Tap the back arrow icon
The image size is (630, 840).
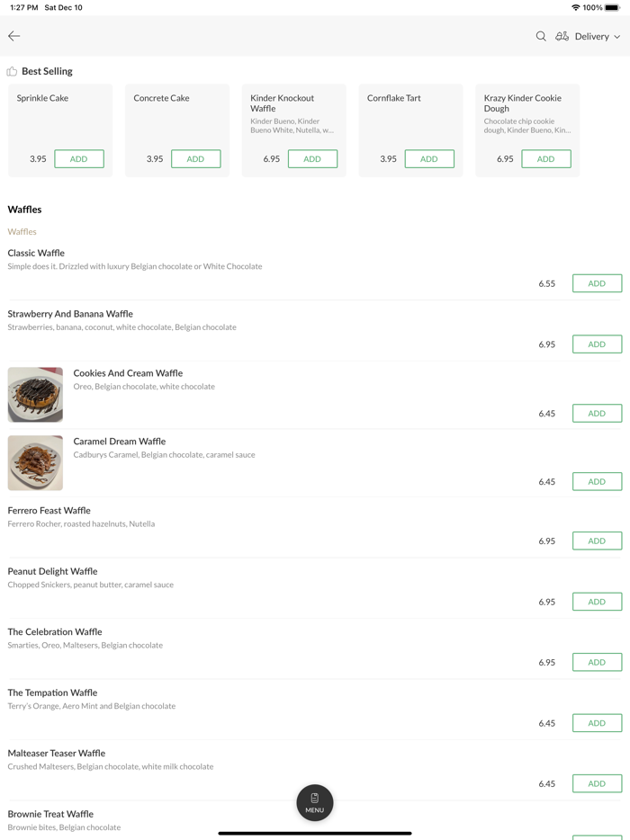pyautogui.click(x=14, y=36)
